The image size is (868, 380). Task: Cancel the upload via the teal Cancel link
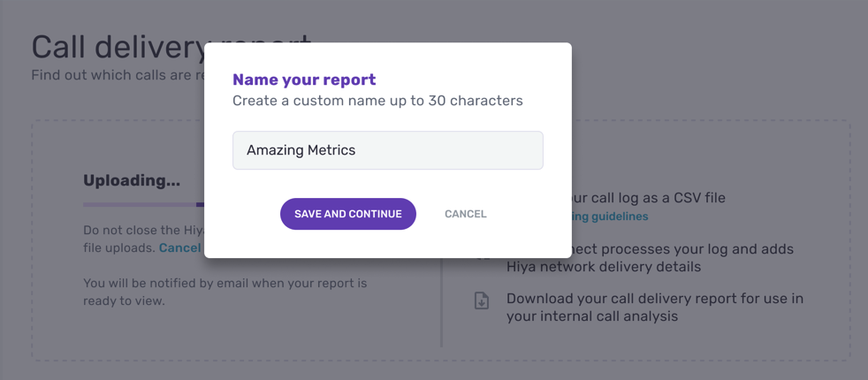point(180,247)
